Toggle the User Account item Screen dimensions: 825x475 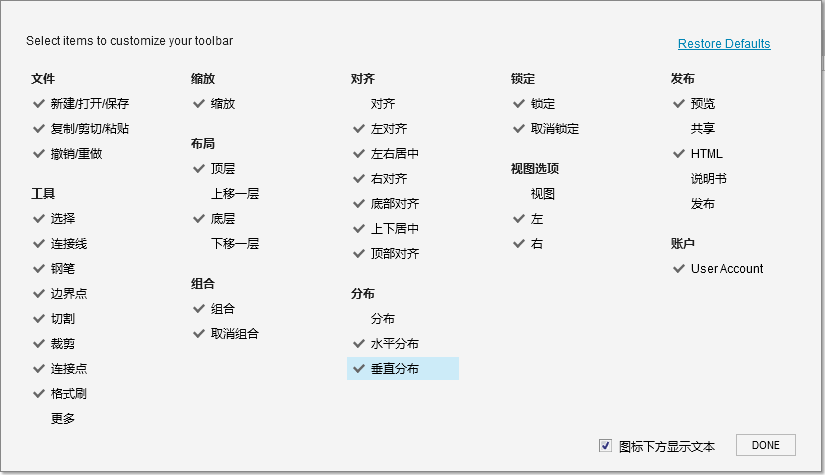(x=726, y=269)
